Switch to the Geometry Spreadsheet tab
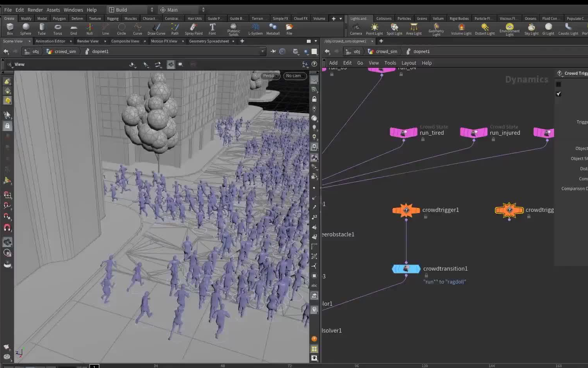Image resolution: width=588 pixels, height=368 pixels. pos(209,41)
